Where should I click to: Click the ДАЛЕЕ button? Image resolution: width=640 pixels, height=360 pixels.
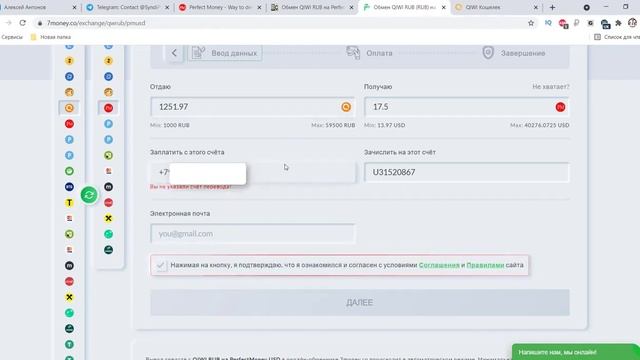360,302
